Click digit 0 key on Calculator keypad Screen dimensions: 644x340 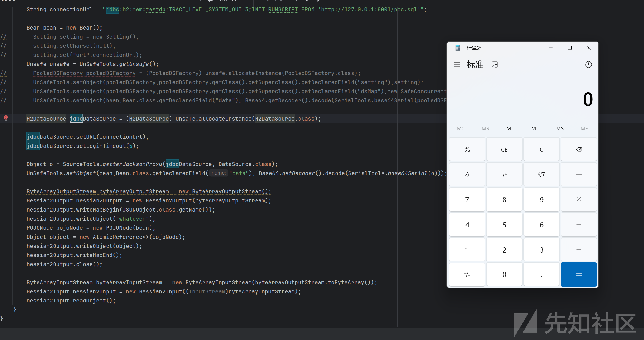504,274
